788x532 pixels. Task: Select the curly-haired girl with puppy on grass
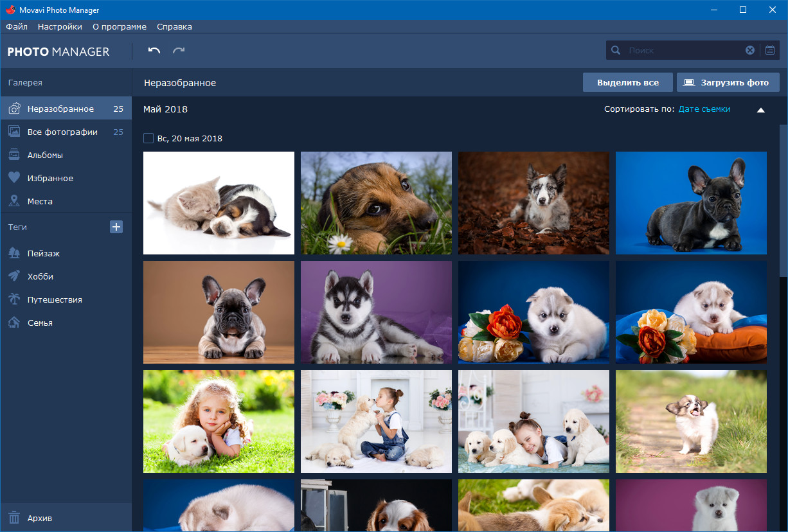219,421
